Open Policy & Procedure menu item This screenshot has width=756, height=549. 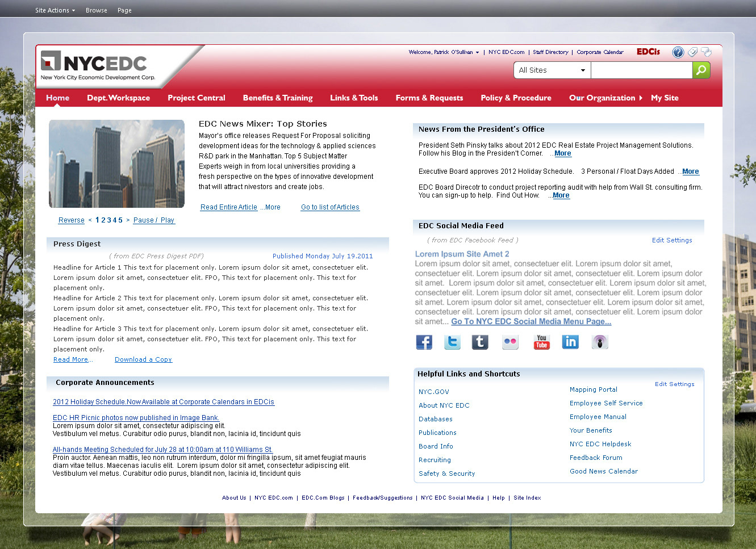[x=516, y=98]
